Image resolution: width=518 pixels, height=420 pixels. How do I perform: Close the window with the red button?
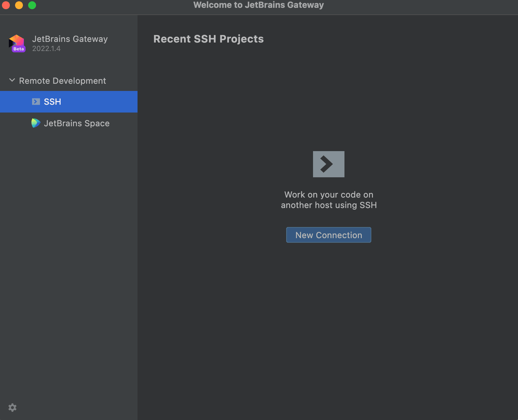pyautogui.click(x=6, y=5)
